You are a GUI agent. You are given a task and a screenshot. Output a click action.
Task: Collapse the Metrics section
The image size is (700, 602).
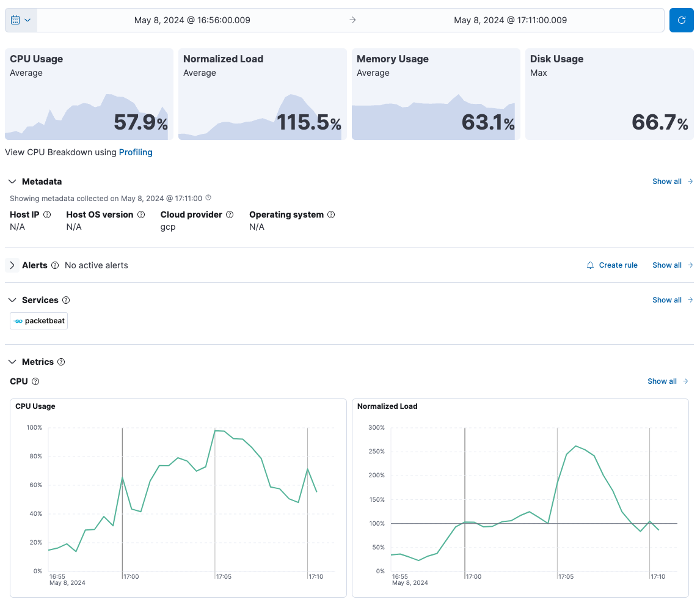pyautogui.click(x=12, y=362)
